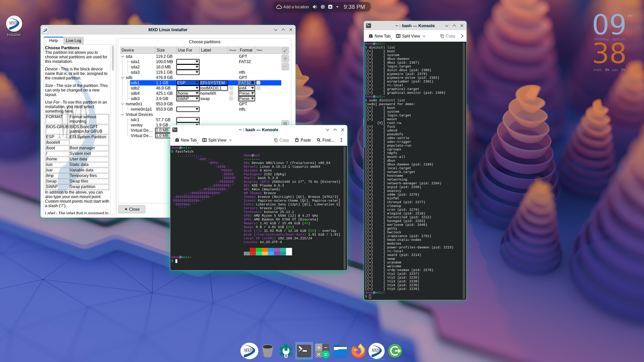Open the Use For dropdown for sda3

click(188, 72)
